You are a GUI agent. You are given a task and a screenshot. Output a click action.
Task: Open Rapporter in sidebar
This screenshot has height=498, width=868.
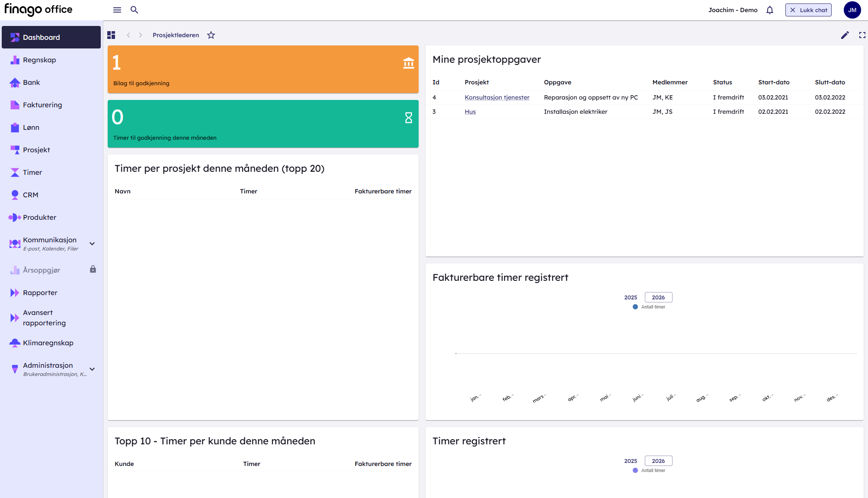pos(40,292)
